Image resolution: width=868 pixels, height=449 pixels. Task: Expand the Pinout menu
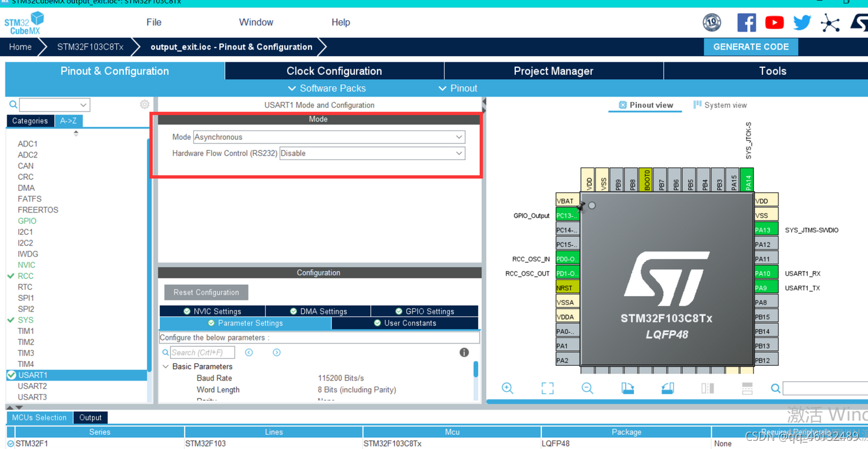(458, 89)
